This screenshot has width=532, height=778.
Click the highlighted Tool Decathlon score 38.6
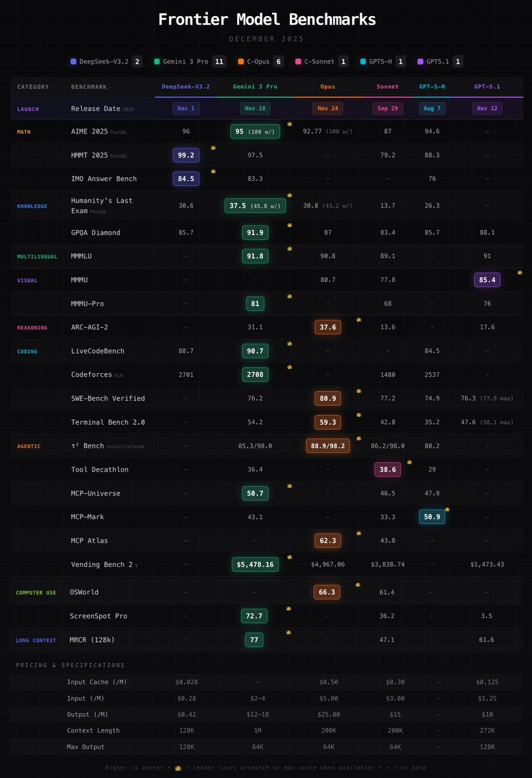(387, 469)
